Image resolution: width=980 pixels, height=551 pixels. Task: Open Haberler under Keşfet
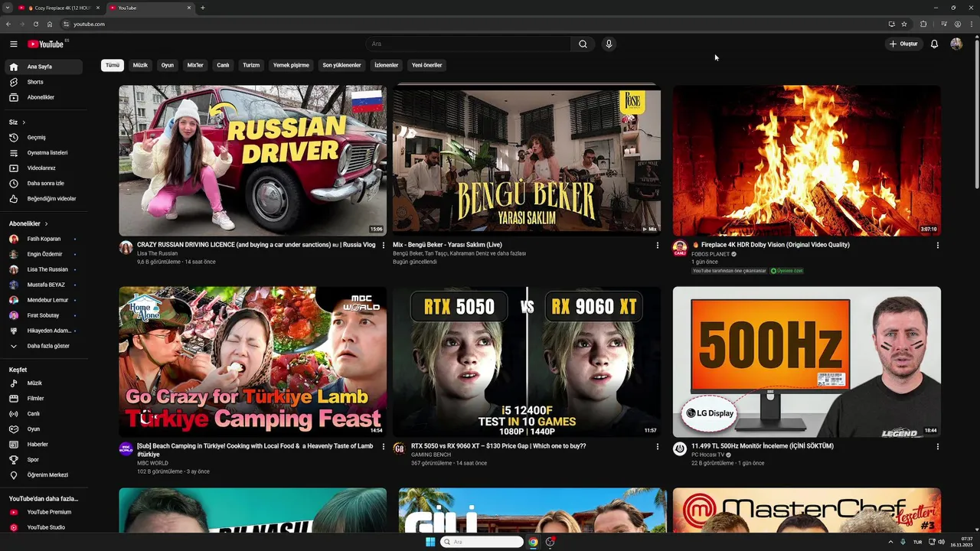(43, 445)
